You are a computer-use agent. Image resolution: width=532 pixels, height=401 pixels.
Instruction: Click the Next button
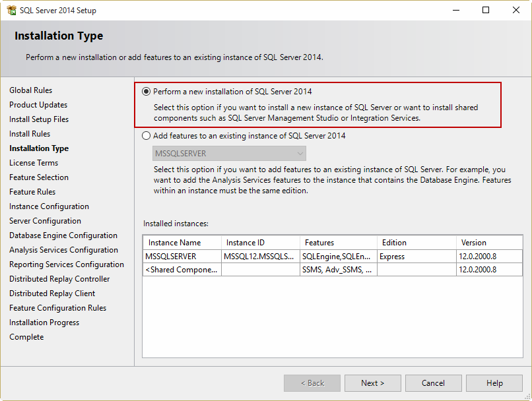point(372,383)
